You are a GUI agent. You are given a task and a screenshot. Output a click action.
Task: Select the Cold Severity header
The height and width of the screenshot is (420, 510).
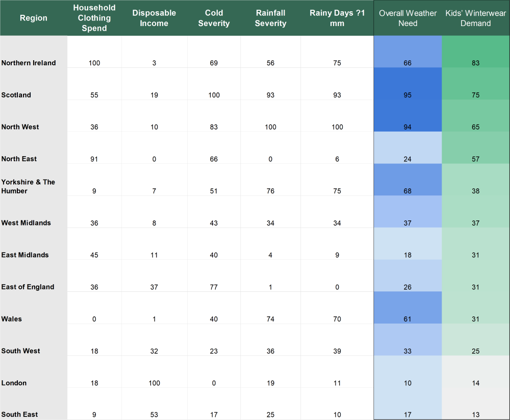pos(214,18)
